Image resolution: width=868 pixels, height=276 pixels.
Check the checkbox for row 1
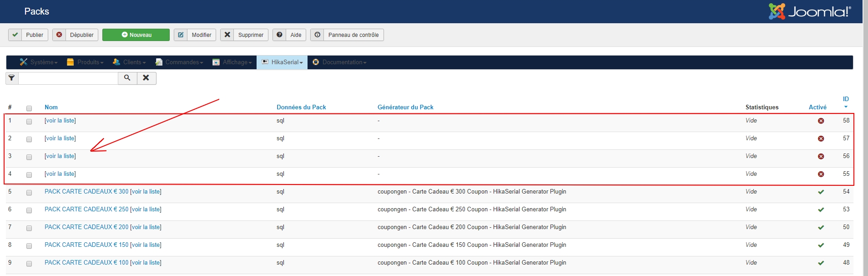pos(29,122)
